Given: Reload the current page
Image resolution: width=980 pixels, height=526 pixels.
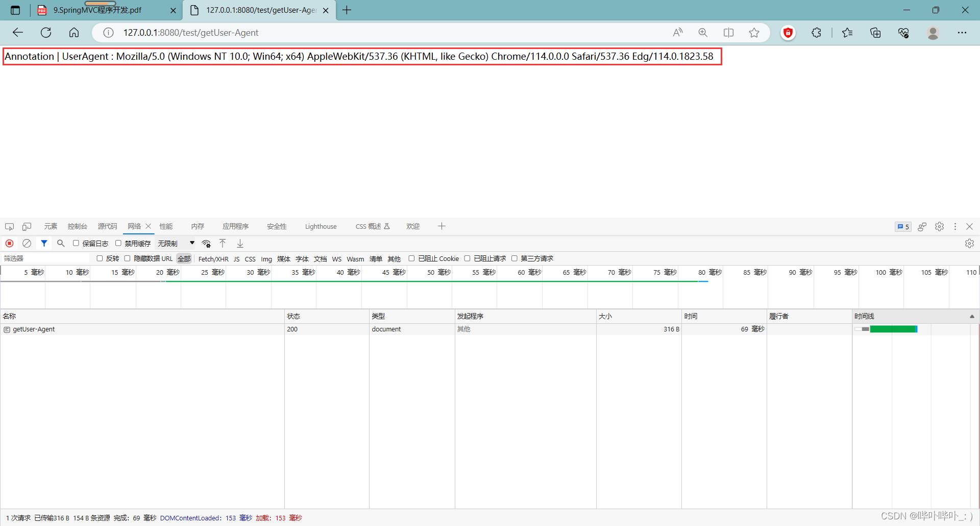Looking at the screenshot, I should (46, 33).
